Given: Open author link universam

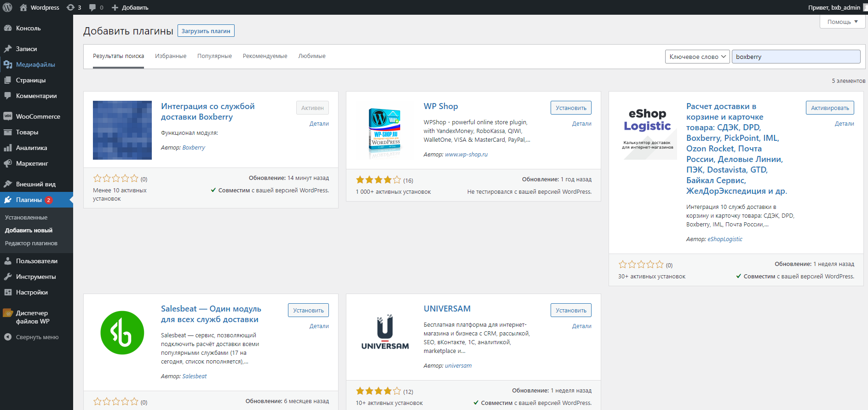Looking at the screenshot, I should 458,366.
